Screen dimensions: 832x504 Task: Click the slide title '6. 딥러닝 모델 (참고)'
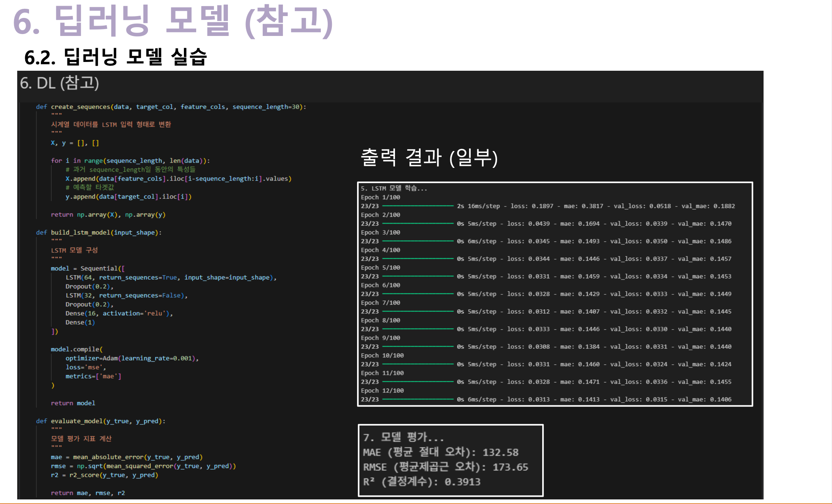(173, 21)
